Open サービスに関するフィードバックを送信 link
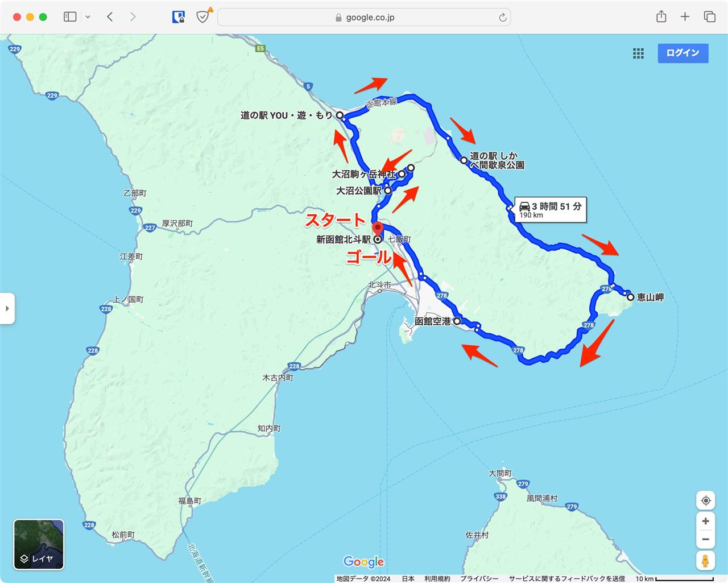728x583 pixels. coord(566,578)
